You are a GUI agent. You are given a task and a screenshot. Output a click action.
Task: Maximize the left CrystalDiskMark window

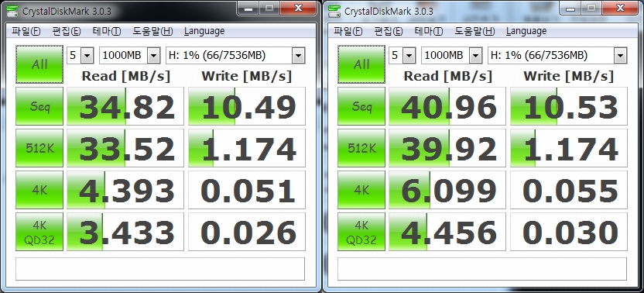(269, 8)
